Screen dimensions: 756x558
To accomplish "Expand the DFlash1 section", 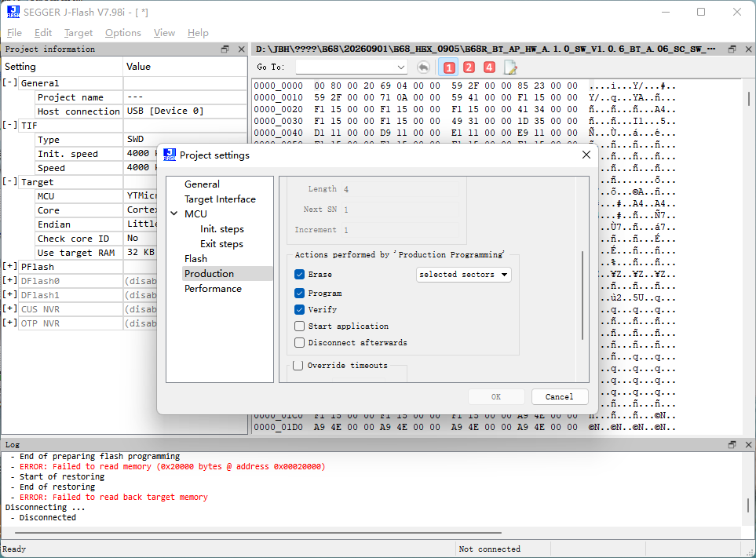I will 9,294.
